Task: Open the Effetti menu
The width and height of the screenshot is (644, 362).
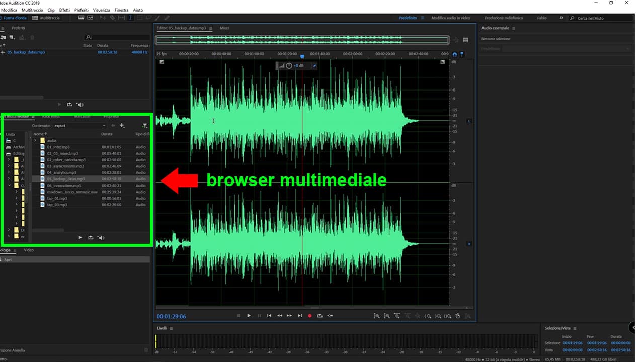Action: point(64,10)
